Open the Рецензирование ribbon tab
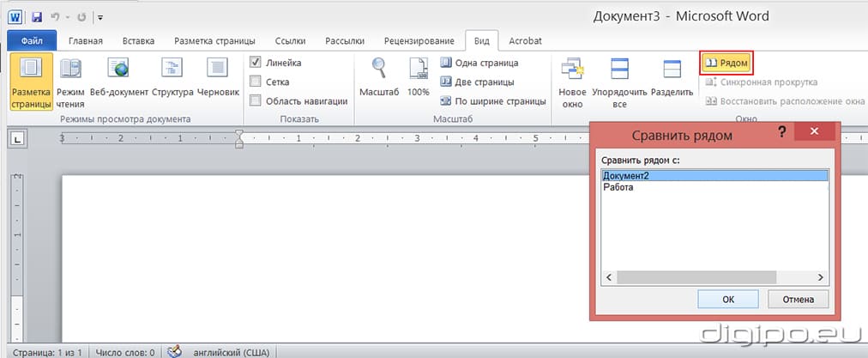 pos(419,41)
